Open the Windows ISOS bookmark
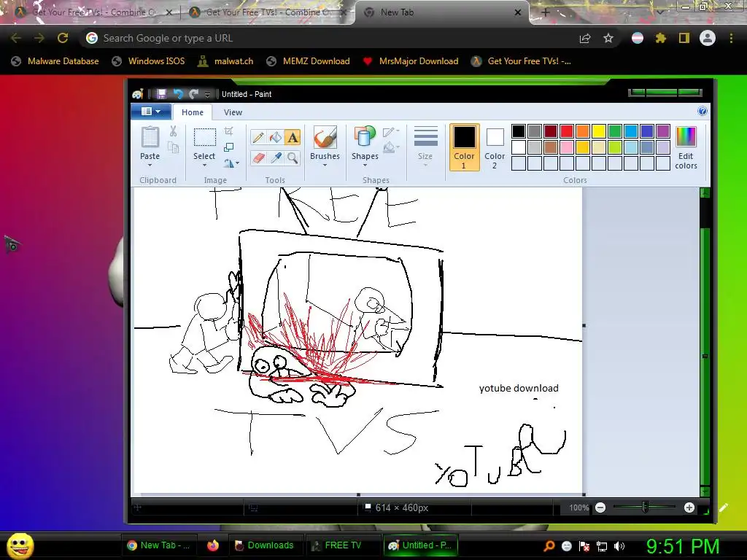The height and width of the screenshot is (560, 747). [x=148, y=61]
